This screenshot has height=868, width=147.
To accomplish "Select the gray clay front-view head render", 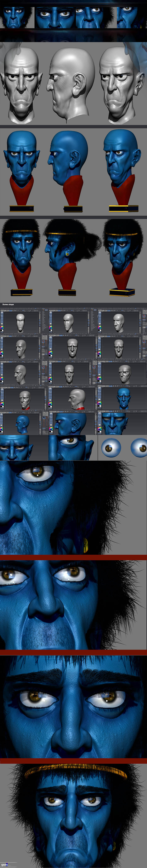I will click(21, 85).
